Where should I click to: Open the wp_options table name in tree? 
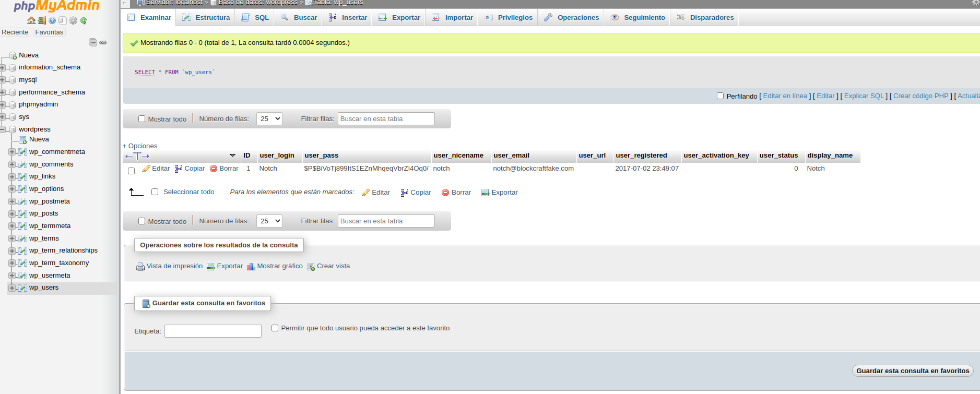click(x=46, y=189)
